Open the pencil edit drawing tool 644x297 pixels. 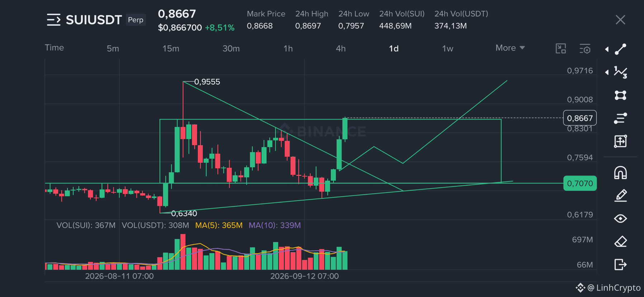pos(621,196)
